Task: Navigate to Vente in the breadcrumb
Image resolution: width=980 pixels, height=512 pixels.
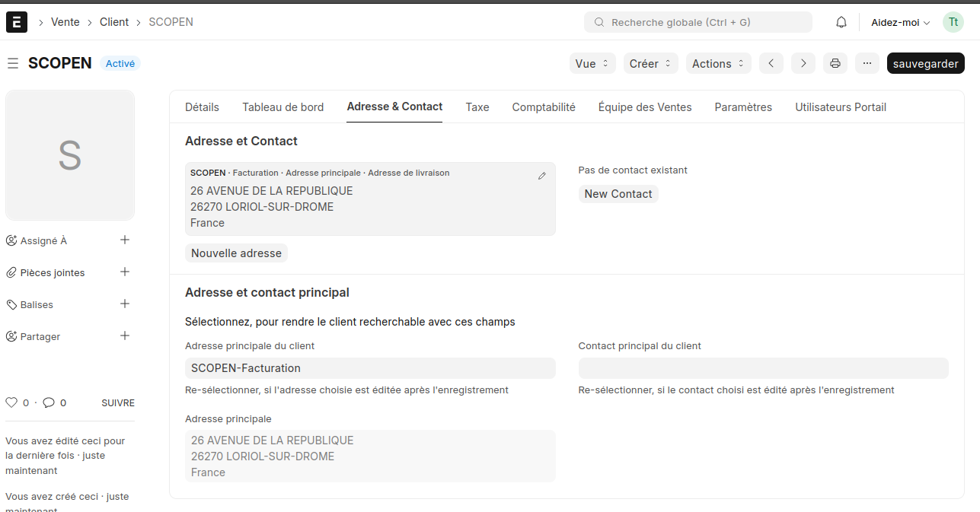Action: pos(65,22)
